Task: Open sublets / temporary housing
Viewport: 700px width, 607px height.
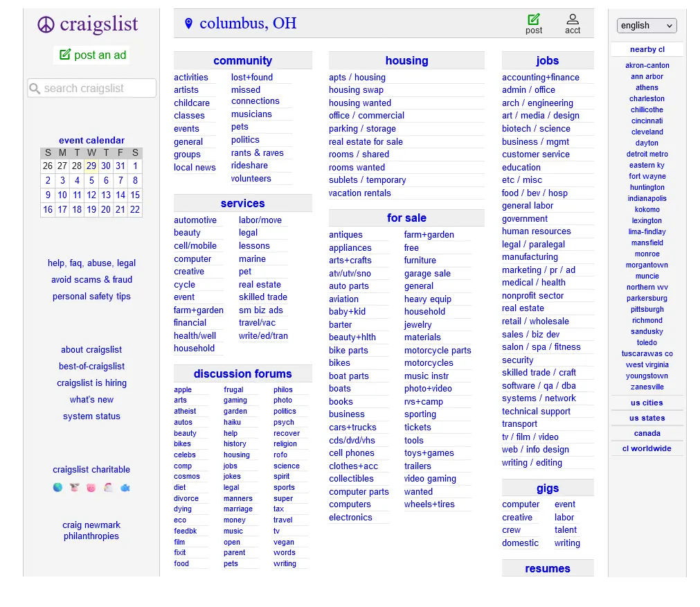Action: click(368, 180)
